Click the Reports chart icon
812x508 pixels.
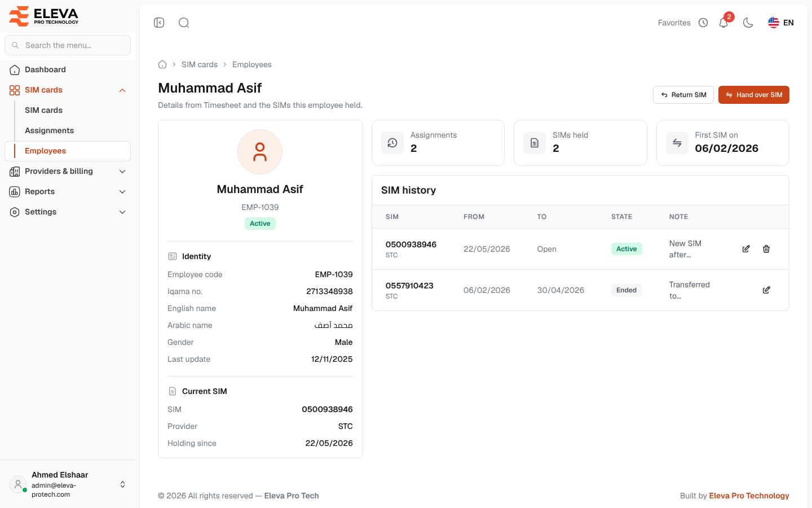[x=15, y=192]
